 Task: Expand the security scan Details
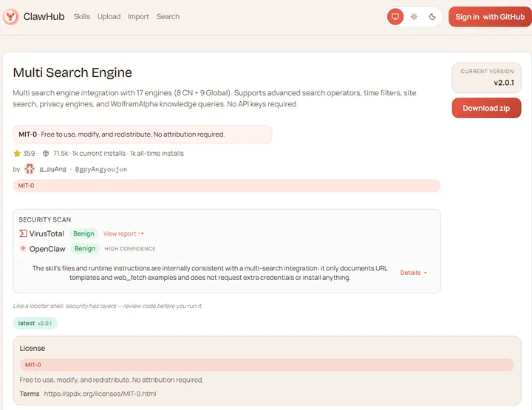(x=413, y=273)
